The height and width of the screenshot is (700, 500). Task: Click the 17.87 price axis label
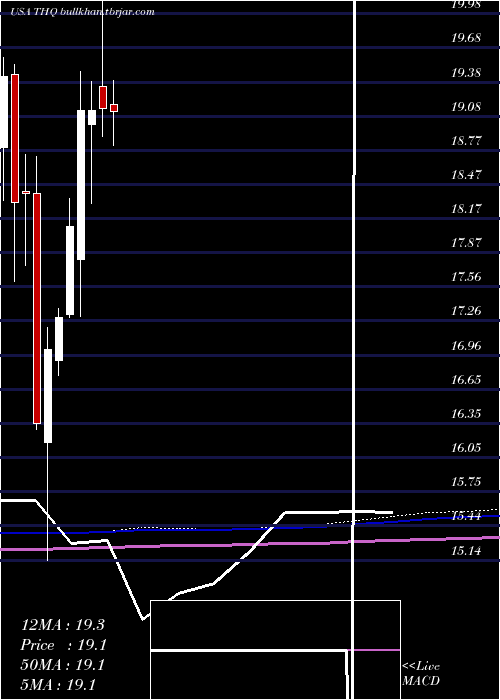tap(466, 242)
